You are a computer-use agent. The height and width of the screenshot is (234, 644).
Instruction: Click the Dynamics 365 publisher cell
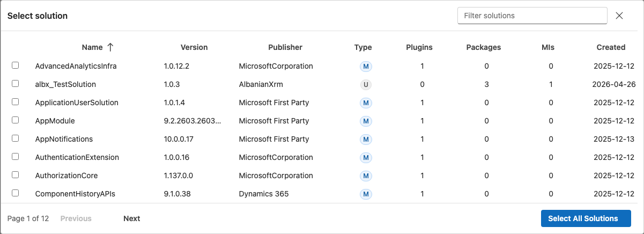(264, 194)
